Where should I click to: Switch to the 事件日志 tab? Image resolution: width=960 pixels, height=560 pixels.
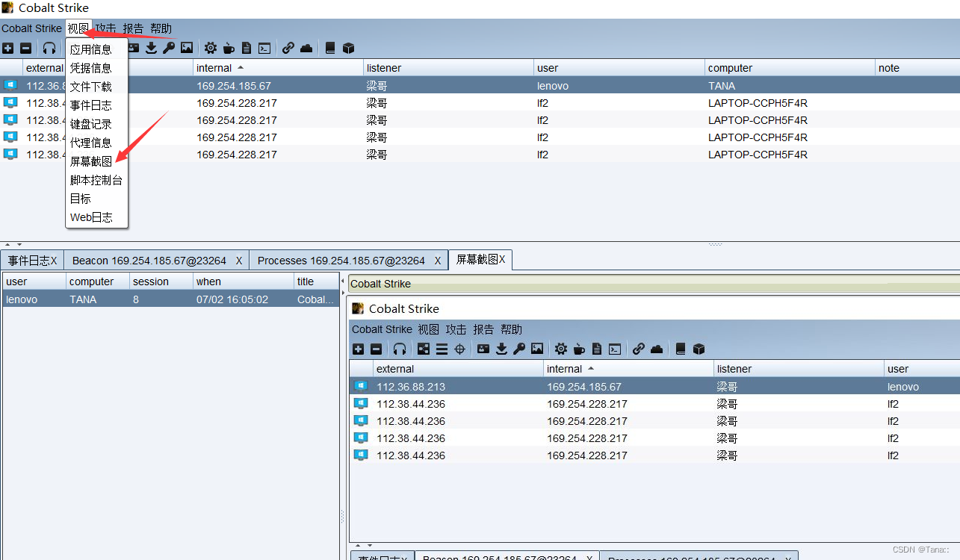click(32, 261)
